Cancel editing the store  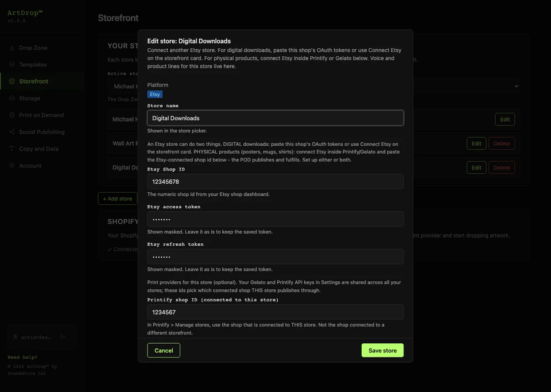(164, 351)
